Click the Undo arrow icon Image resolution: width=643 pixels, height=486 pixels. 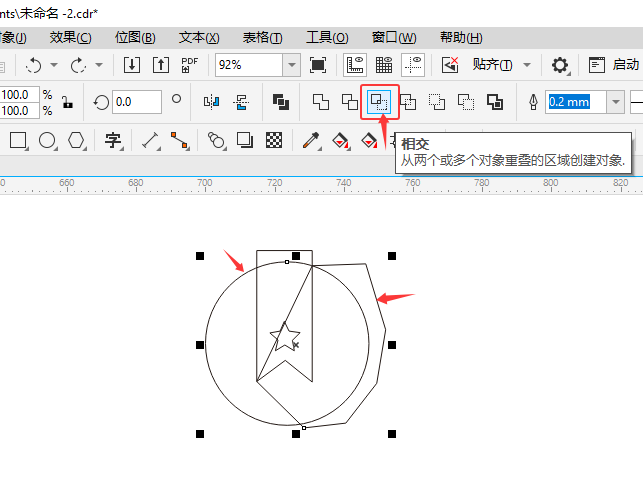[34, 65]
